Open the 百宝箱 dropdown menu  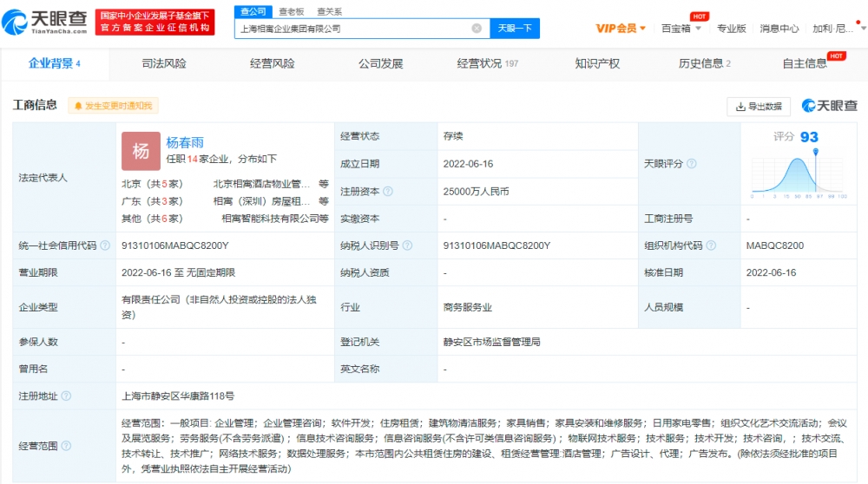[681, 29]
